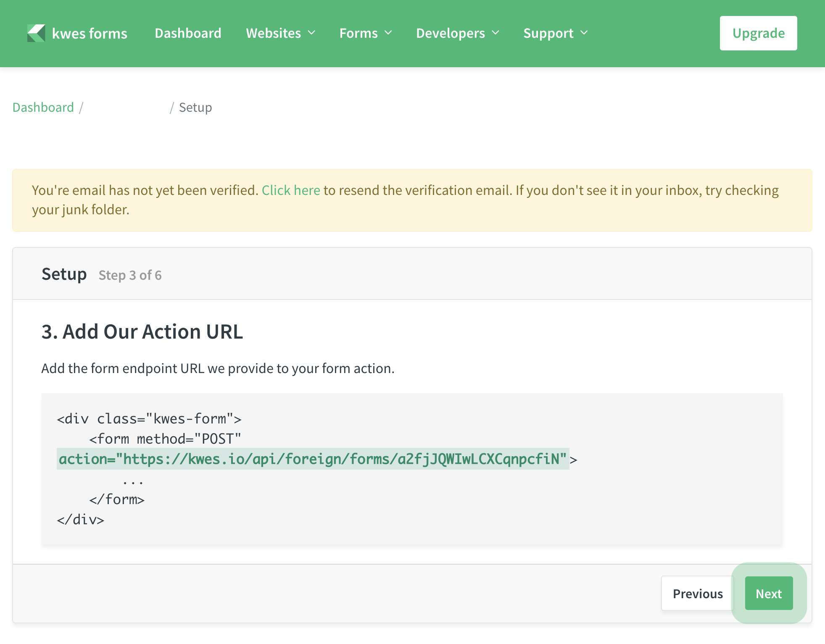The height and width of the screenshot is (644, 825).
Task: Click the closing </div> code line
Action: click(81, 520)
